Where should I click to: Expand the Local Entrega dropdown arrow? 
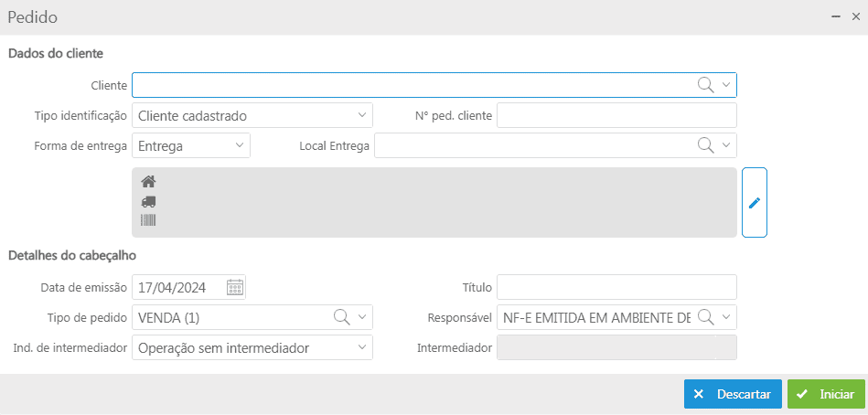(726, 145)
